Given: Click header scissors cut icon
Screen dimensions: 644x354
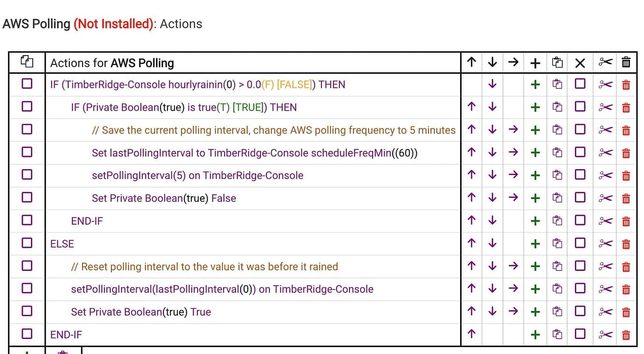Looking at the screenshot, I should [x=605, y=62].
